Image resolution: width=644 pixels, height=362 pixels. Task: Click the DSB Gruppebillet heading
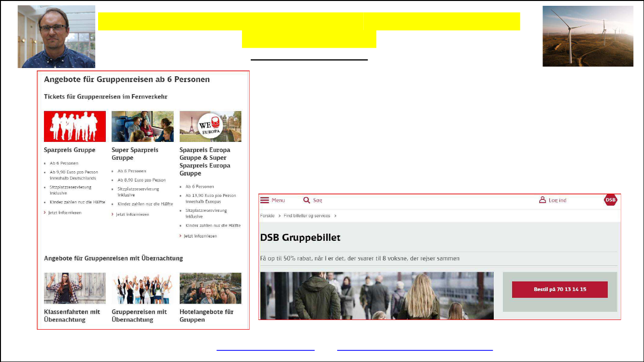300,238
